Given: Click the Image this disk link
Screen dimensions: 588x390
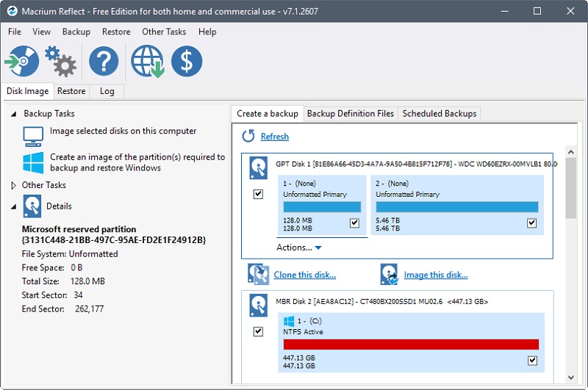Looking at the screenshot, I should click(x=435, y=275).
